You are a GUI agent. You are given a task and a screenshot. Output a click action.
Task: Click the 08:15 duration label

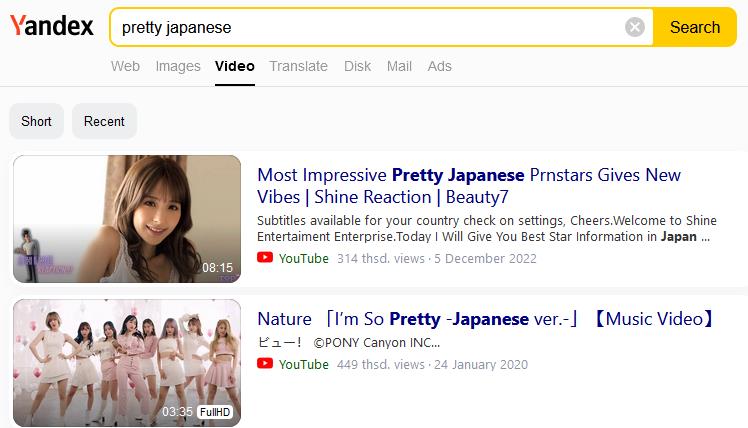pyautogui.click(x=218, y=267)
